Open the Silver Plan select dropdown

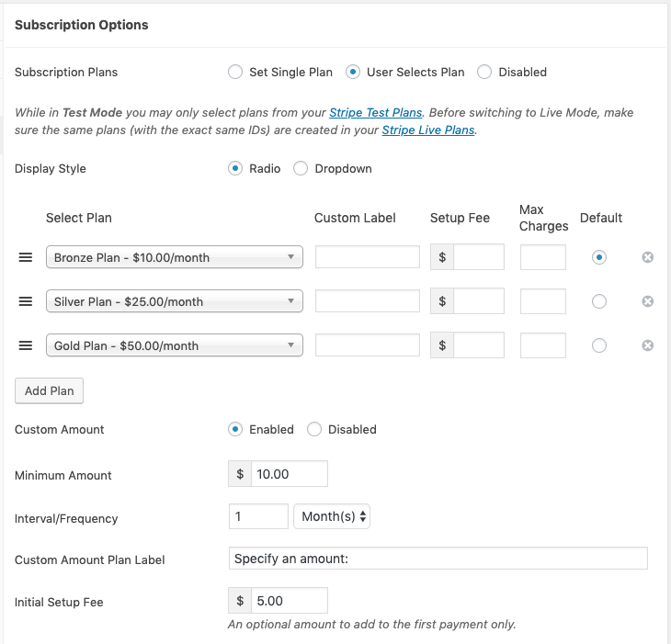click(x=175, y=301)
